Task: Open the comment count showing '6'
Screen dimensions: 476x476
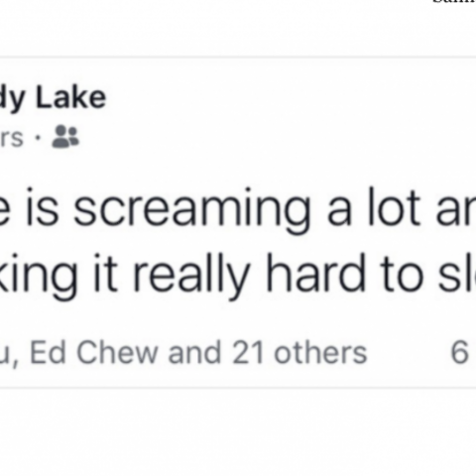Action: click(x=460, y=352)
